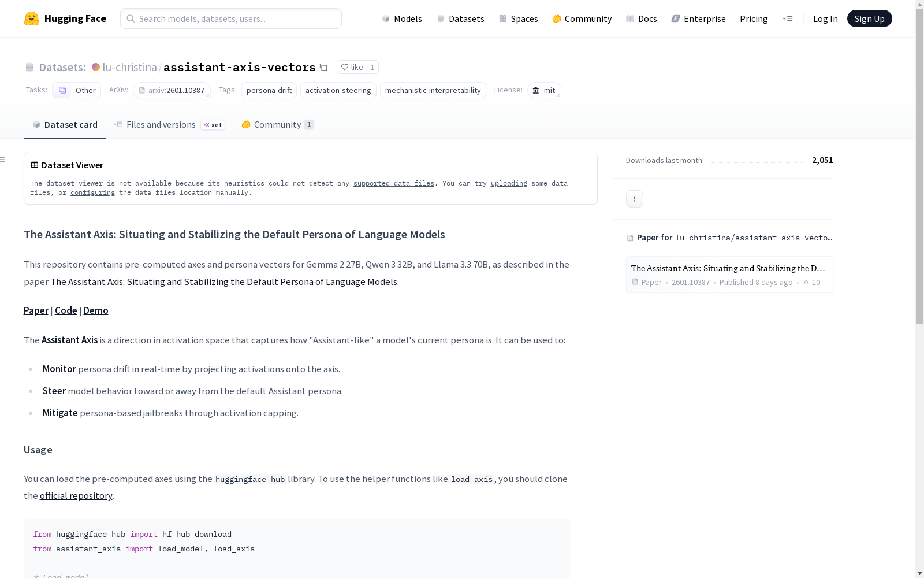Image resolution: width=924 pixels, height=578 pixels.
Task: Click the persona-drift tag
Action: click(x=269, y=90)
